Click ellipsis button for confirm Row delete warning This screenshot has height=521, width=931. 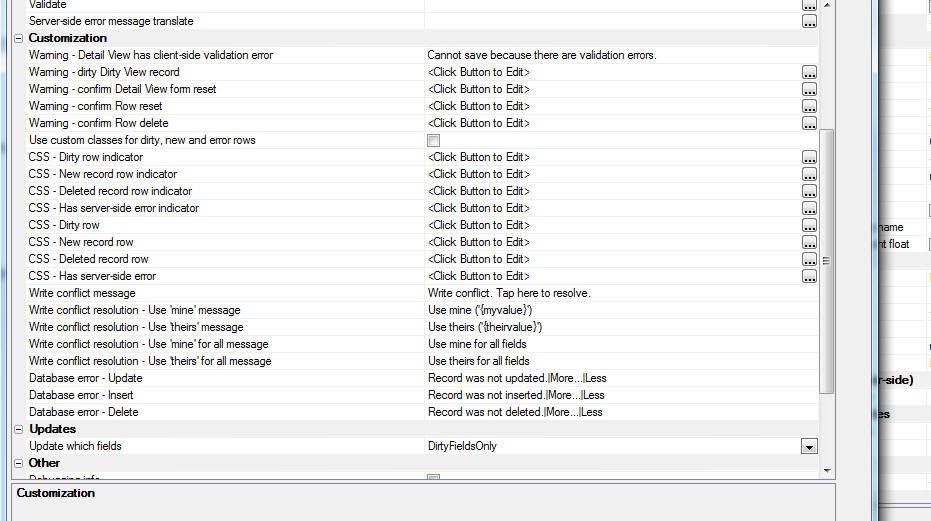coord(809,123)
